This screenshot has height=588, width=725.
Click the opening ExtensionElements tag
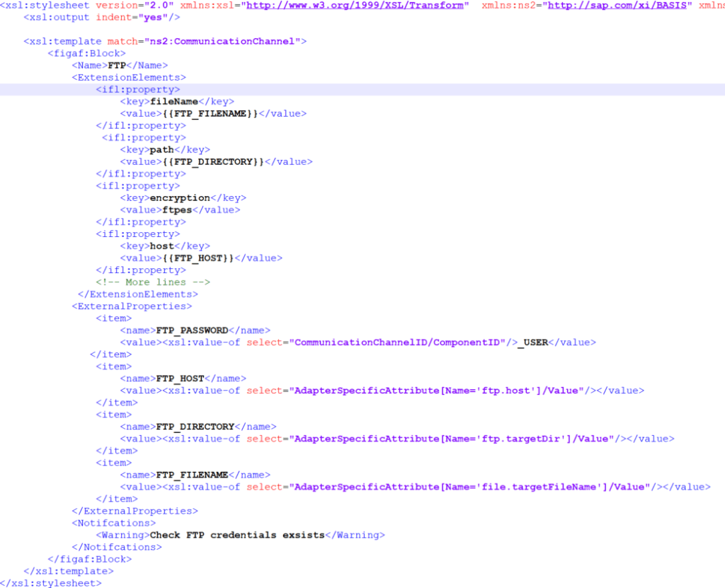coord(129,78)
